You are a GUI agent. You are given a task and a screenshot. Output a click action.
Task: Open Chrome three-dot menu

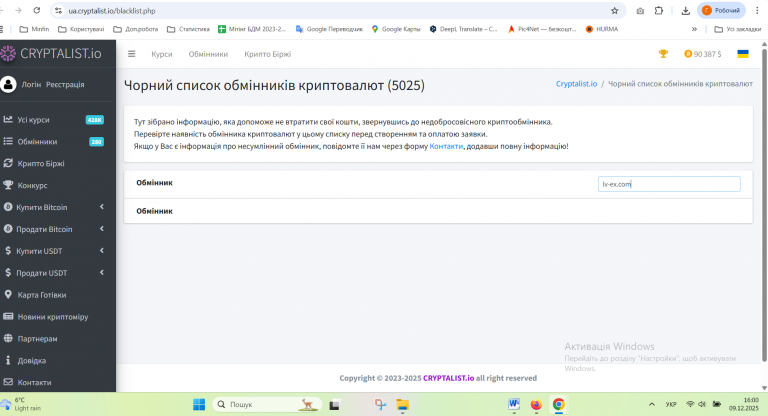pos(757,11)
